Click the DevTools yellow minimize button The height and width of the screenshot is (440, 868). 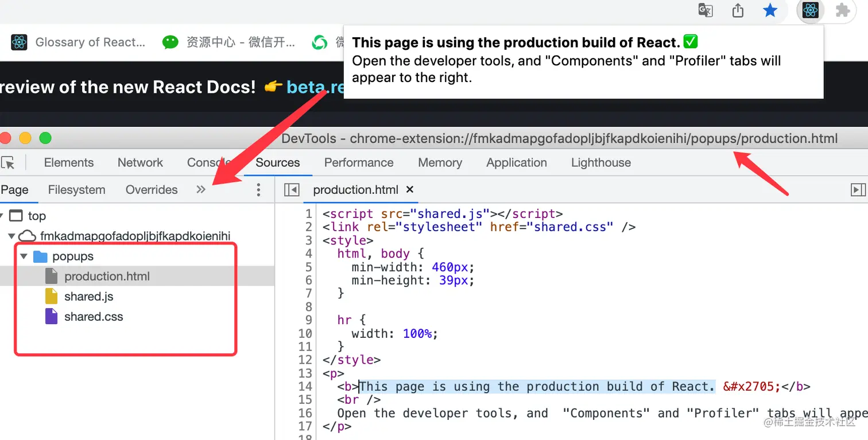25,138
